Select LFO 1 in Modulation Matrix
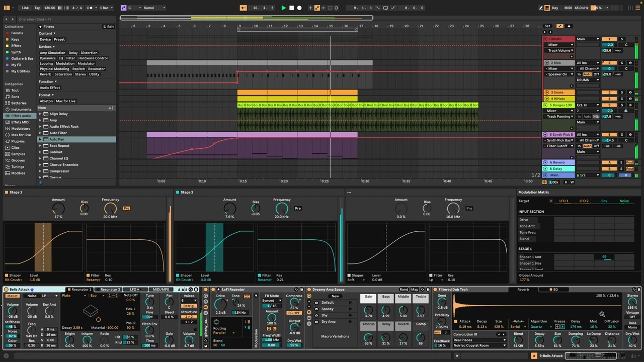Image resolution: width=644 pixels, height=362 pixels. 563,201
